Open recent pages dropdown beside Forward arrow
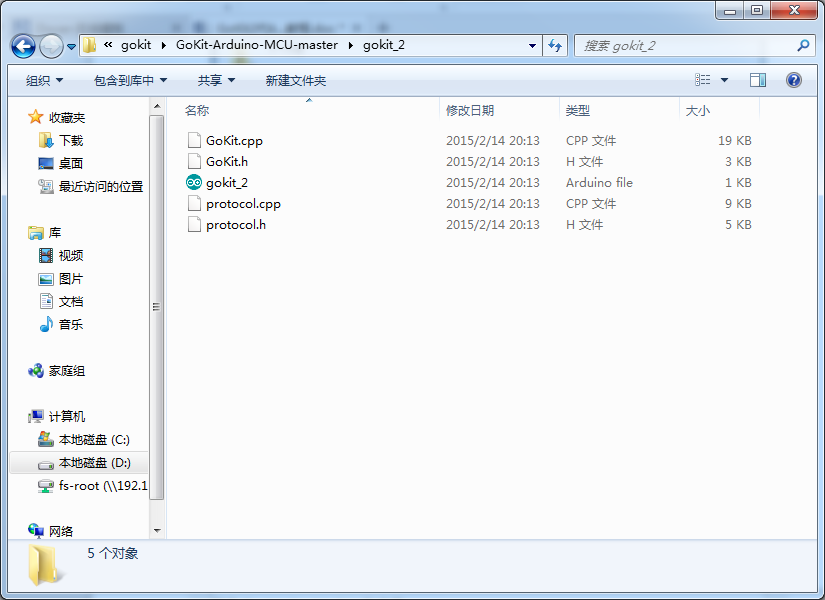 coord(72,47)
